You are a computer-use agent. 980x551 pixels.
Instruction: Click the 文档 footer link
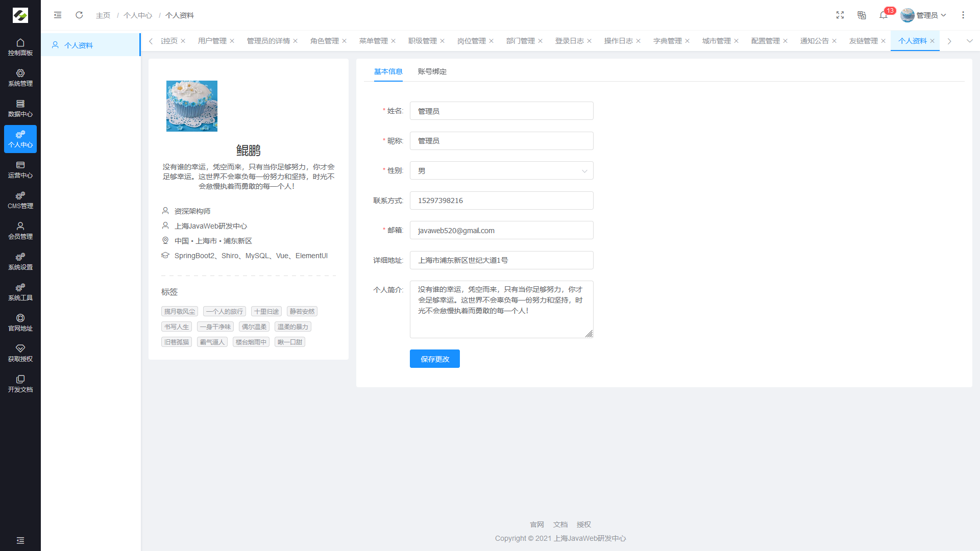(560, 524)
